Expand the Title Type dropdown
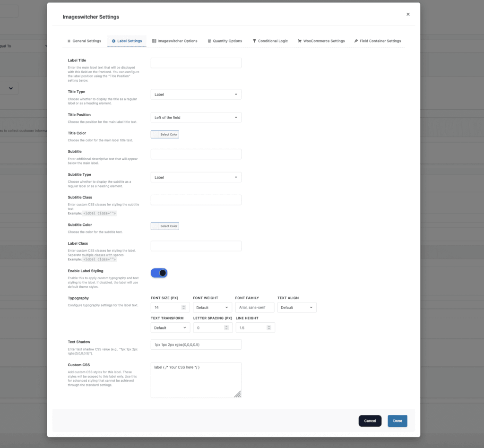 pyautogui.click(x=196, y=95)
